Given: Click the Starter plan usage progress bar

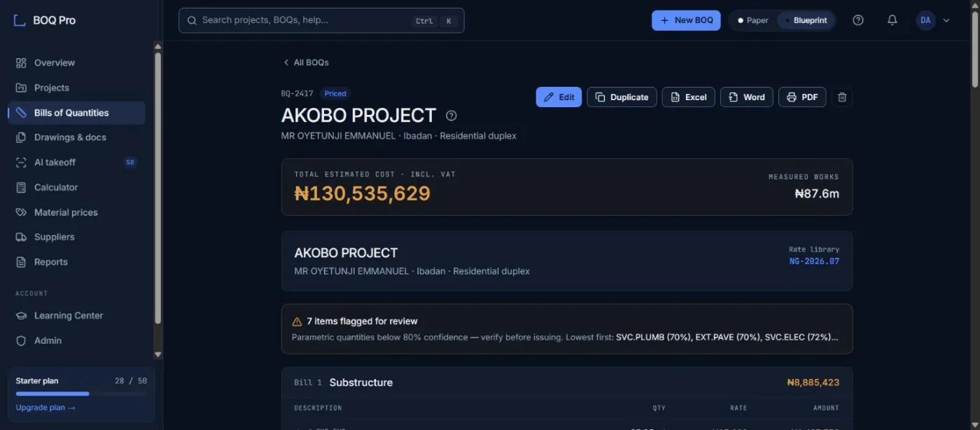Looking at the screenshot, I should pos(81,394).
